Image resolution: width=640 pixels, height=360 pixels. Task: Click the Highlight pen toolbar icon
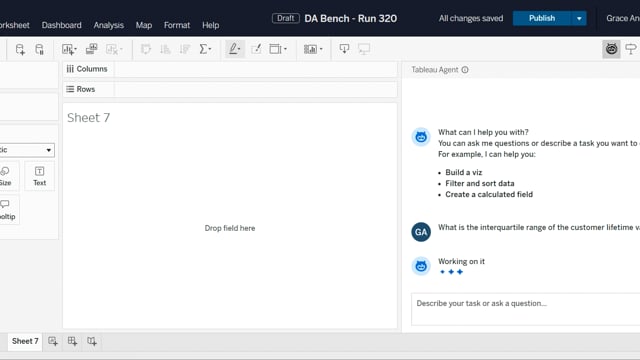(x=233, y=49)
